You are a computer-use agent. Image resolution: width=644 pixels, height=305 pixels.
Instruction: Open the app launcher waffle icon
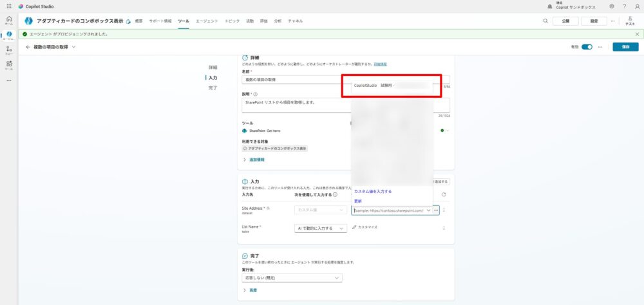click(9, 6)
